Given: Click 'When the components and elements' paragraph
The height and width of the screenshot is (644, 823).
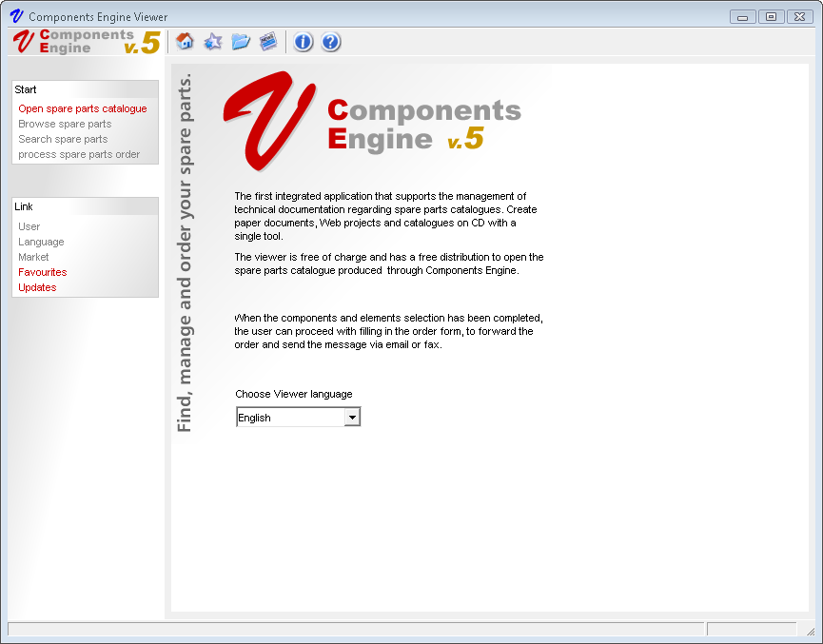Looking at the screenshot, I should (x=388, y=331).
